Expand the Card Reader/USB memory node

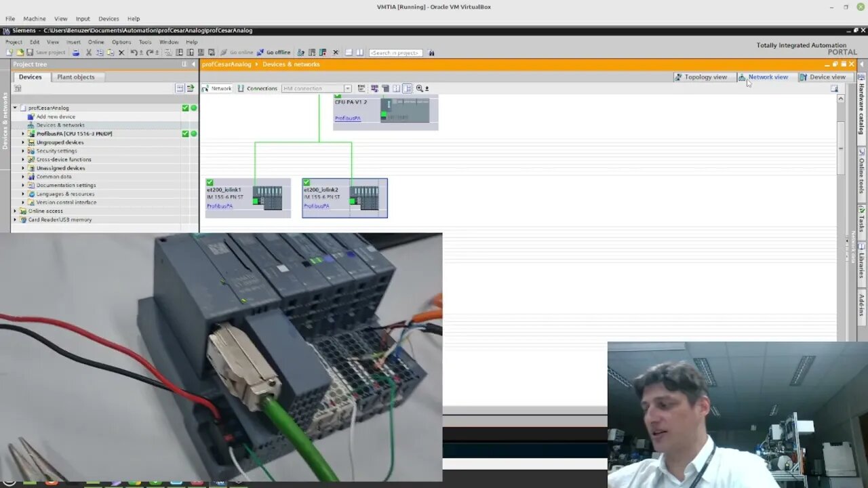15,220
